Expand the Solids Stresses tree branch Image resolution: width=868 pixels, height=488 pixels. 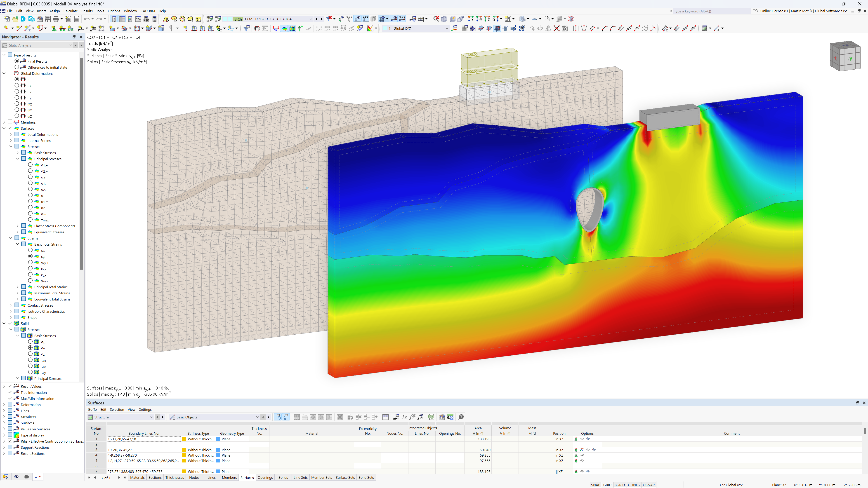click(x=10, y=329)
